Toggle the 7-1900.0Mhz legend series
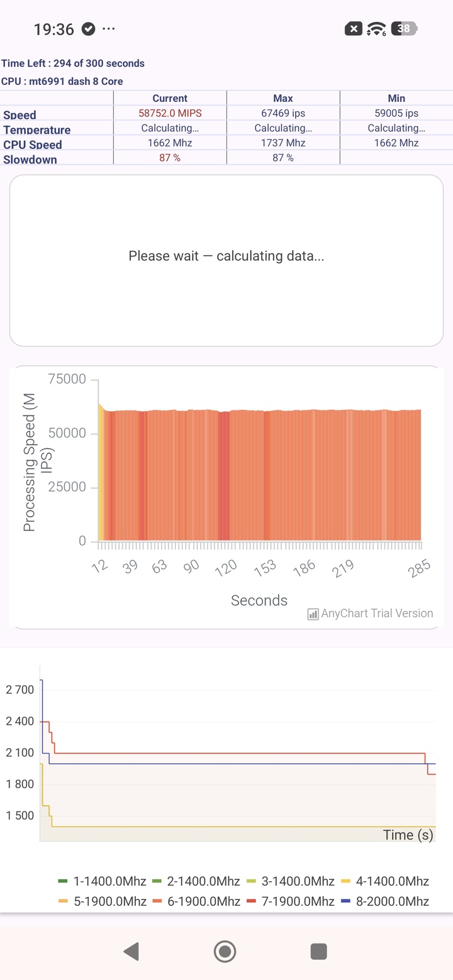This screenshot has height=980, width=453. pos(291,901)
